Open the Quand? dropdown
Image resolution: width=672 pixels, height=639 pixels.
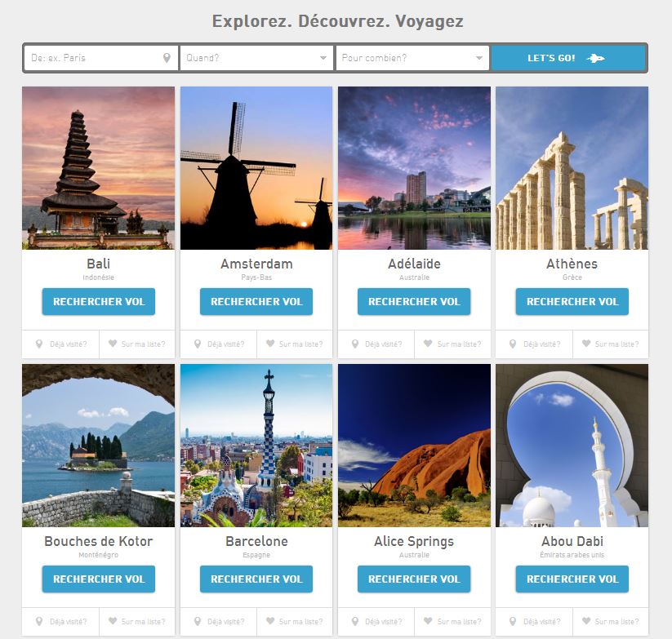(x=256, y=58)
